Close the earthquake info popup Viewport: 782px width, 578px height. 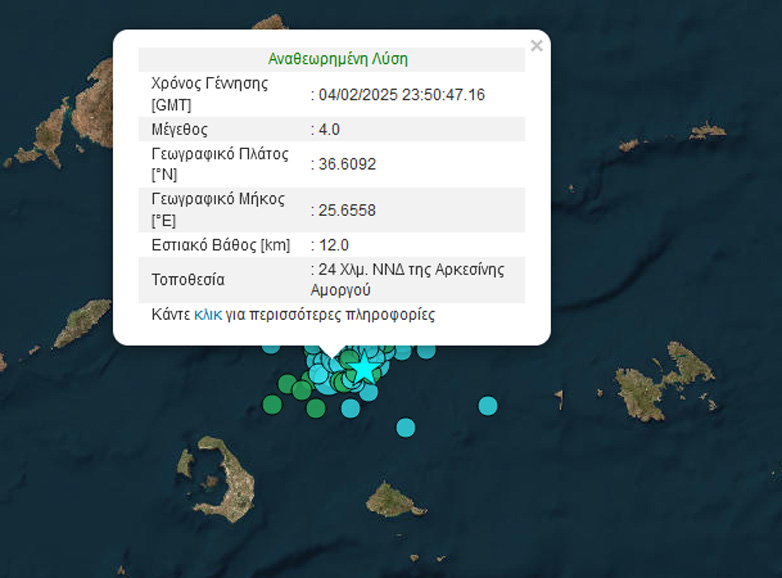[537, 46]
